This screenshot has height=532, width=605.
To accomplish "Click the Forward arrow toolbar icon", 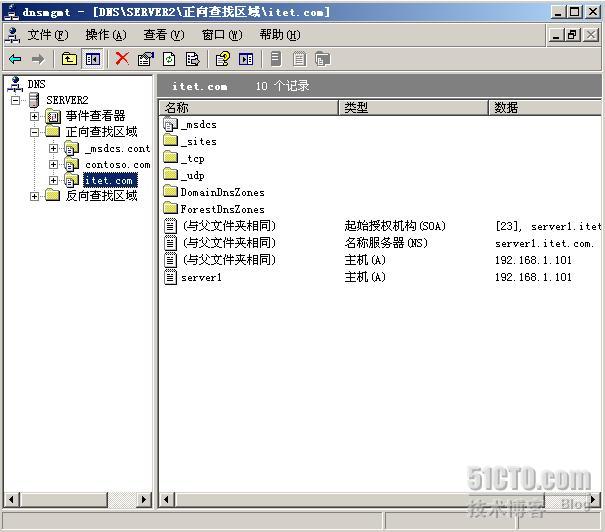I will 38,59.
